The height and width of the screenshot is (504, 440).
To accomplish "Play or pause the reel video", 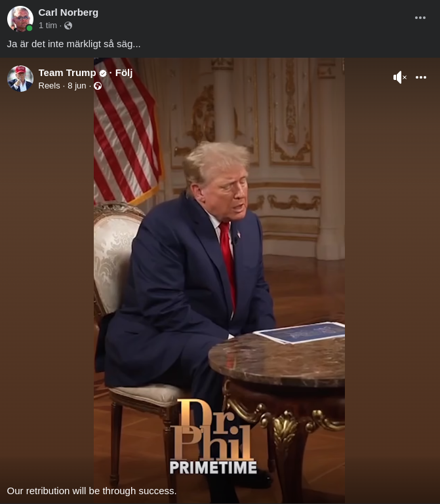I will (219, 281).
